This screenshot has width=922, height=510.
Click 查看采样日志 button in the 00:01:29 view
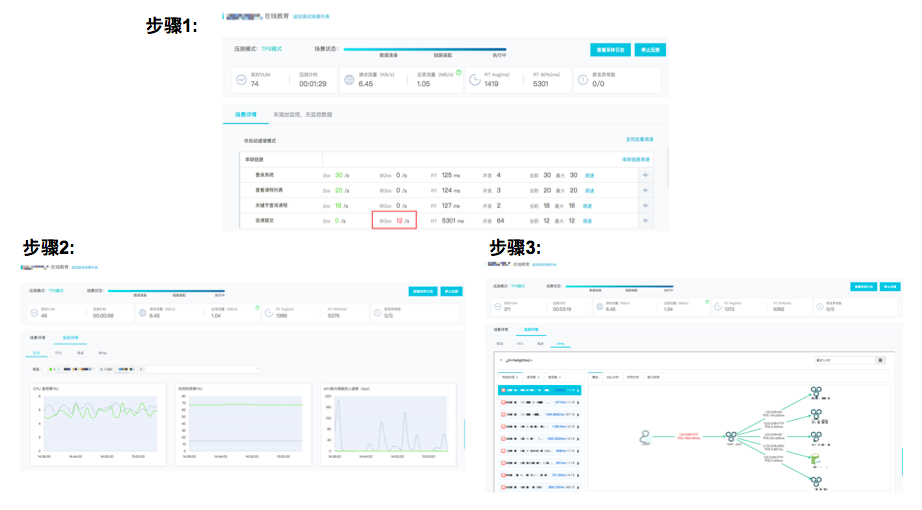610,50
